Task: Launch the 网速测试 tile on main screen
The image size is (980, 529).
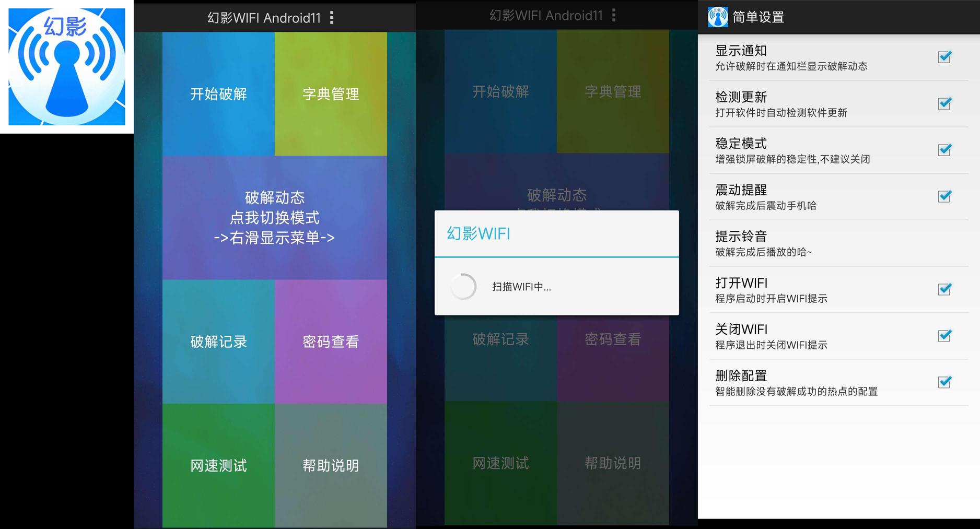Action: tap(218, 465)
